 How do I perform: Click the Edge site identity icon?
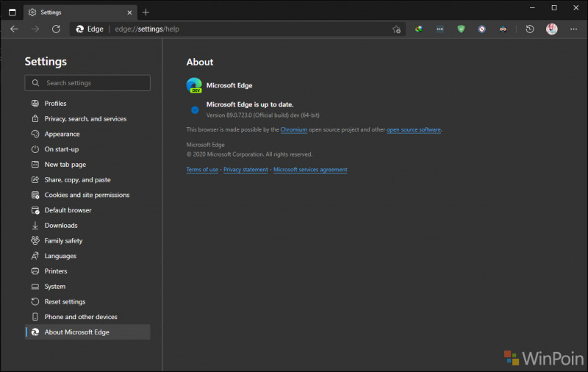click(x=80, y=29)
